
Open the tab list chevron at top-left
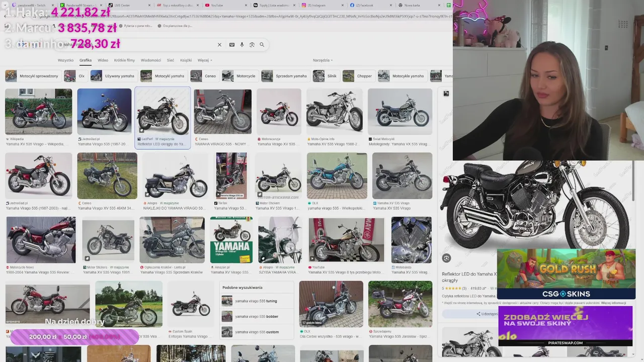(5, 5)
